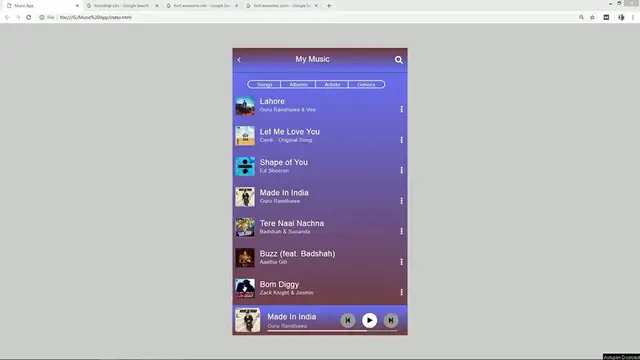Viewport: 640px width, 360px height.
Task: Open the now playing album art
Action: [247, 320]
